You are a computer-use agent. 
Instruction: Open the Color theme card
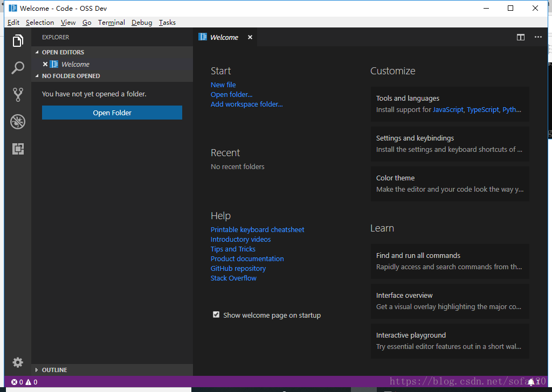coord(450,184)
